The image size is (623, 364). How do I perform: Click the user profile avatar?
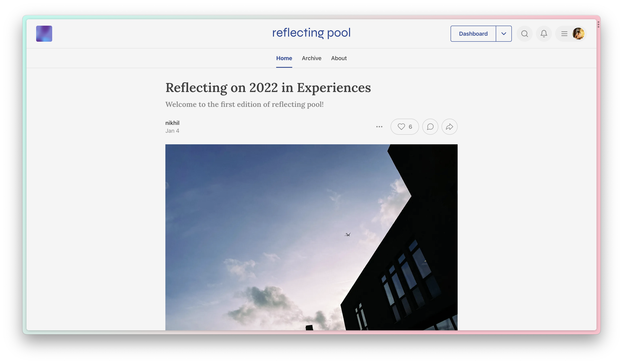tap(578, 34)
